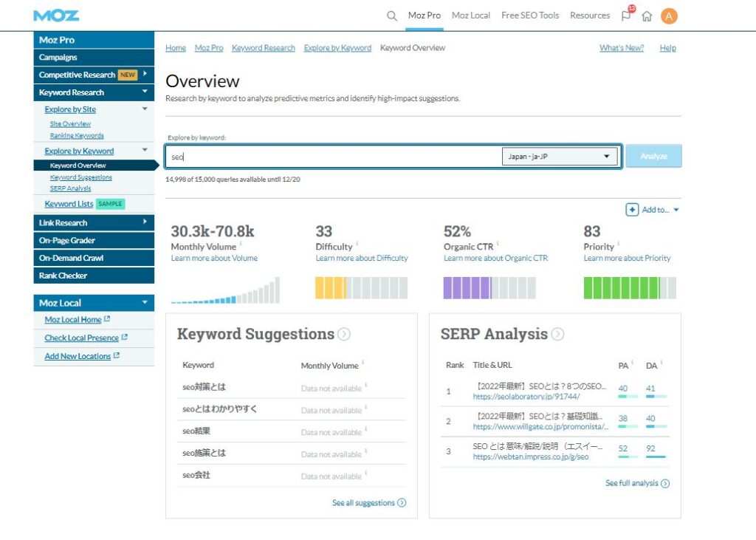The height and width of the screenshot is (540, 756).
Task: Click Keyword Research breadcrumb link
Action: 264,48
